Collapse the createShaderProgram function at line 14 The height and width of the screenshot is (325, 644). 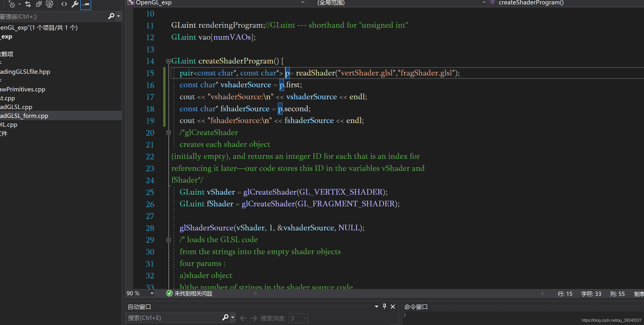pos(168,61)
